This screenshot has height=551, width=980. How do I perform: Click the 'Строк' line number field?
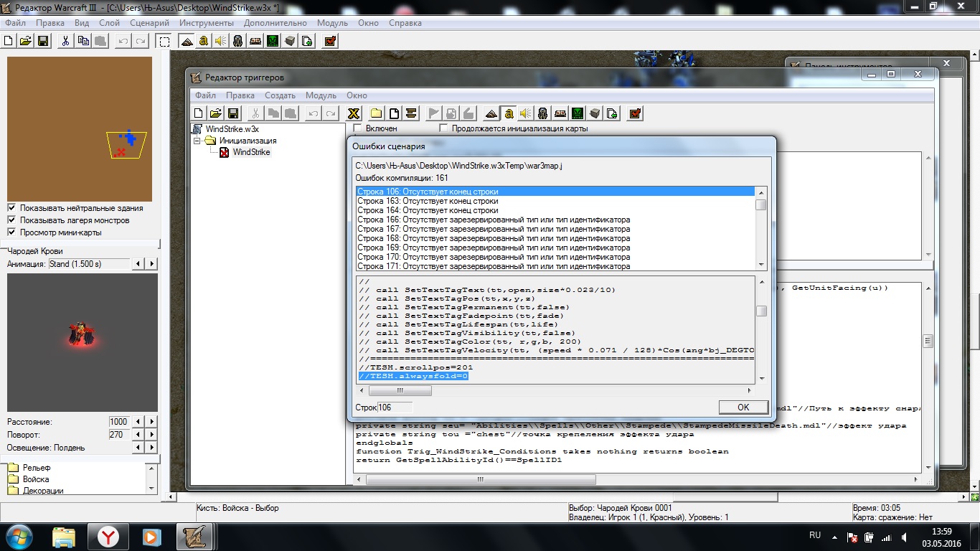pyautogui.click(x=395, y=408)
